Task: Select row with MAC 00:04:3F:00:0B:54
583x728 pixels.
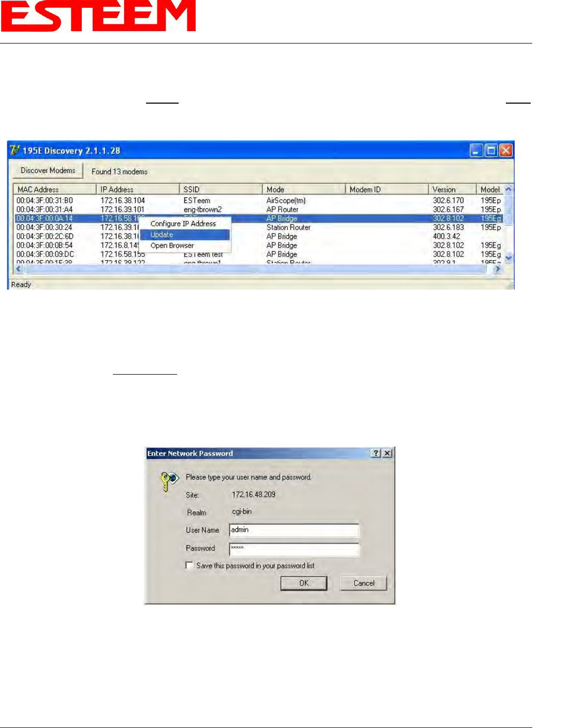Action: 258,245
